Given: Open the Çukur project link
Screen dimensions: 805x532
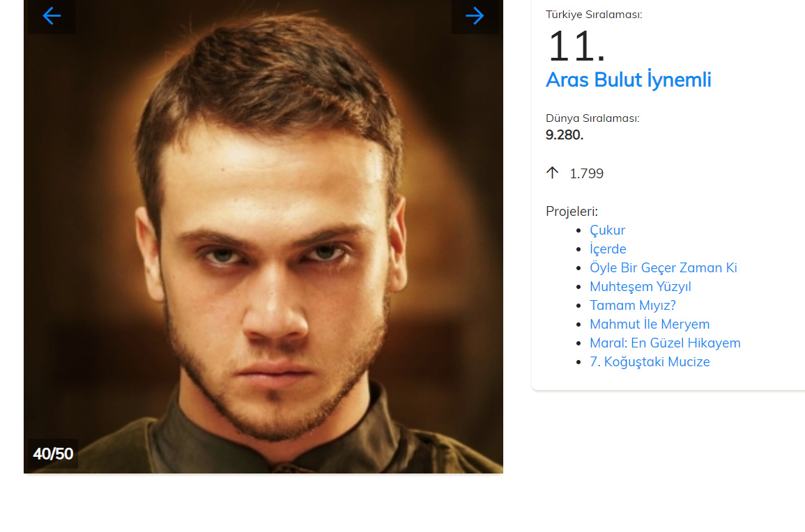Looking at the screenshot, I should click(x=607, y=230).
